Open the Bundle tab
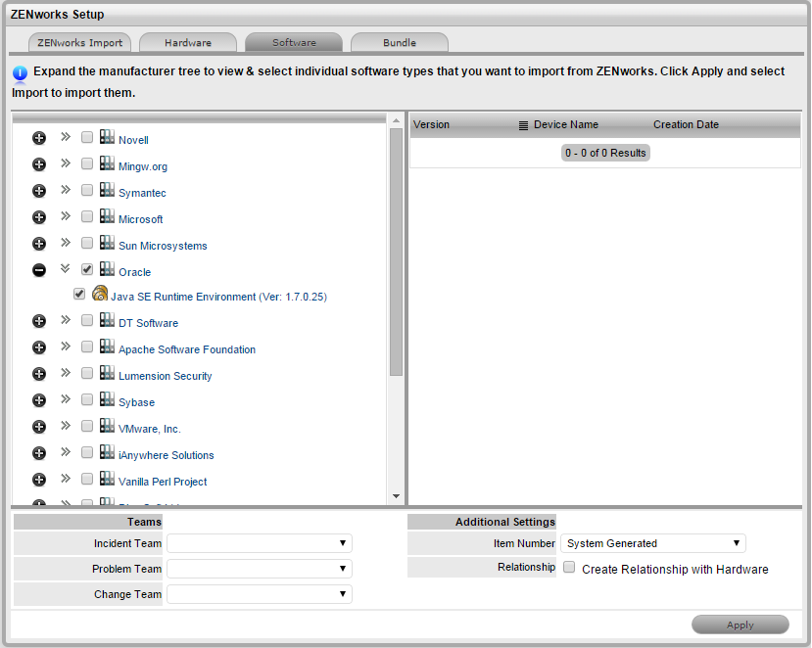 (x=400, y=42)
